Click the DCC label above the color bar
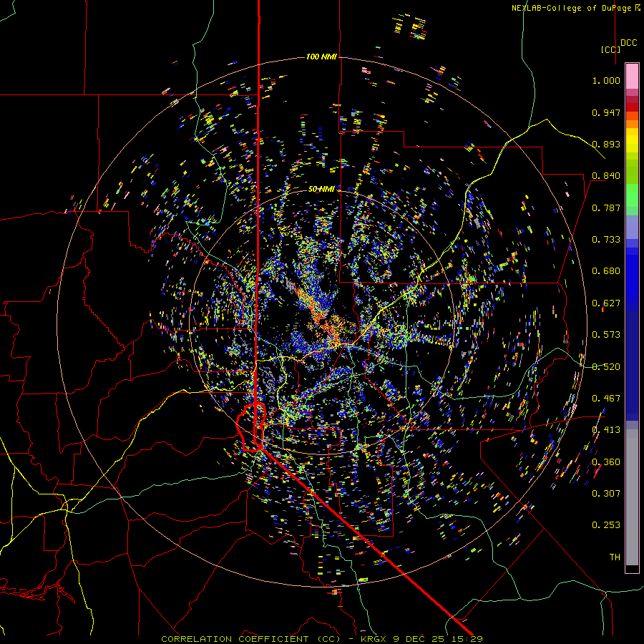This screenshot has width=644, height=644. [x=628, y=43]
